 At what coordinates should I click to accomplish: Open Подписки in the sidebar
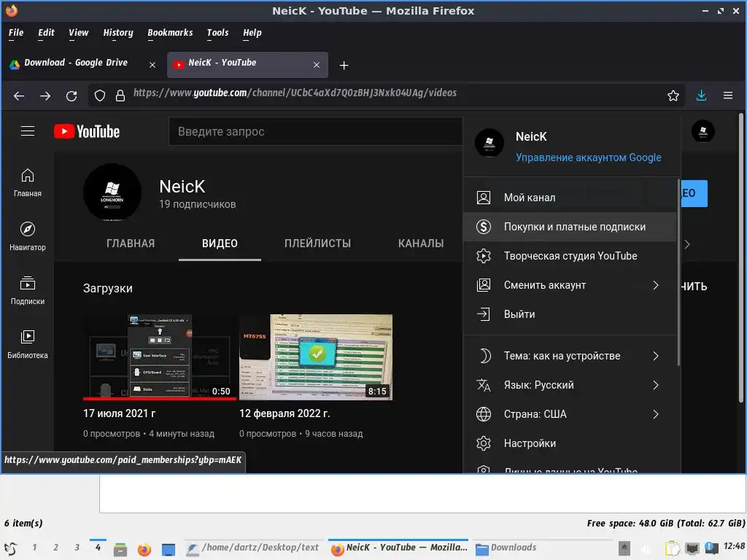pyautogui.click(x=28, y=290)
